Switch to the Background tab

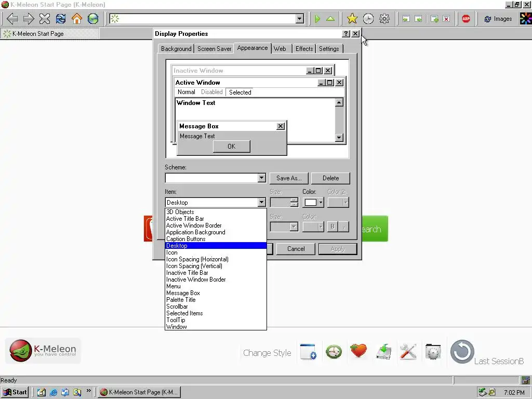176,49
